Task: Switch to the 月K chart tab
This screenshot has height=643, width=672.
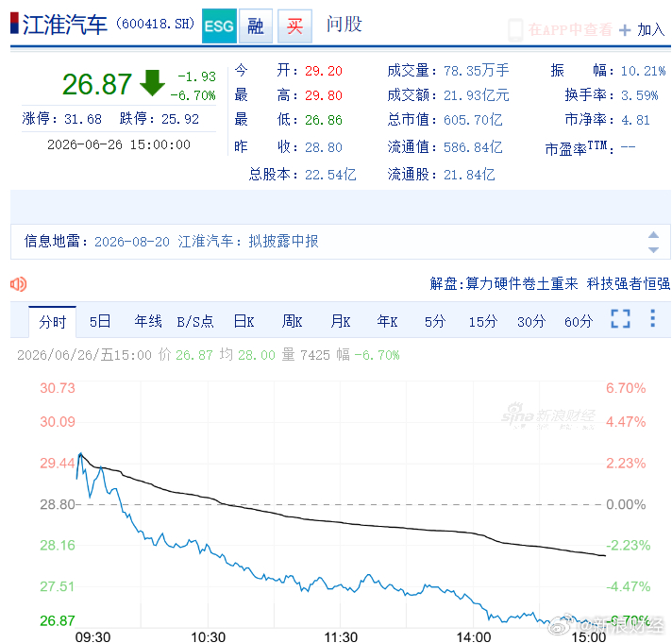Action: (341, 321)
